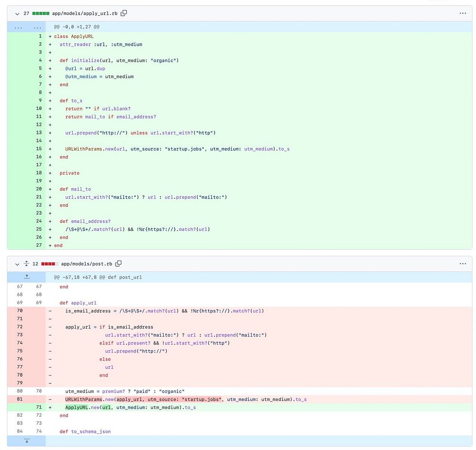The image size is (476, 450).
Task: Click removed line 'elsif url.present?'
Action: pos(165,343)
